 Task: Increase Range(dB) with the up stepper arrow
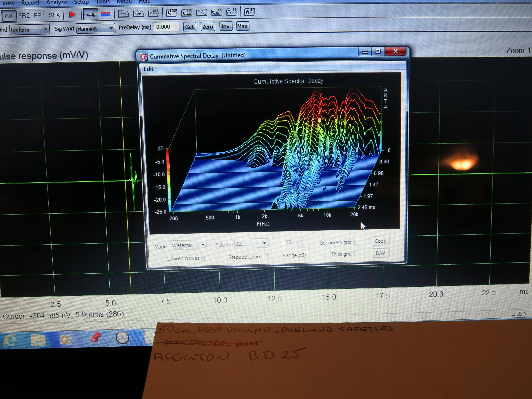(x=302, y=240)
